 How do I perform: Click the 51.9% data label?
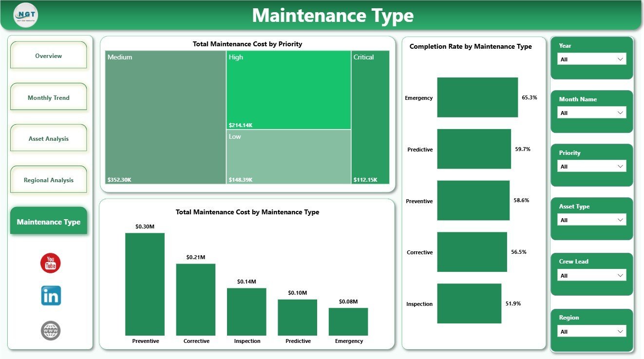(513, 303)
